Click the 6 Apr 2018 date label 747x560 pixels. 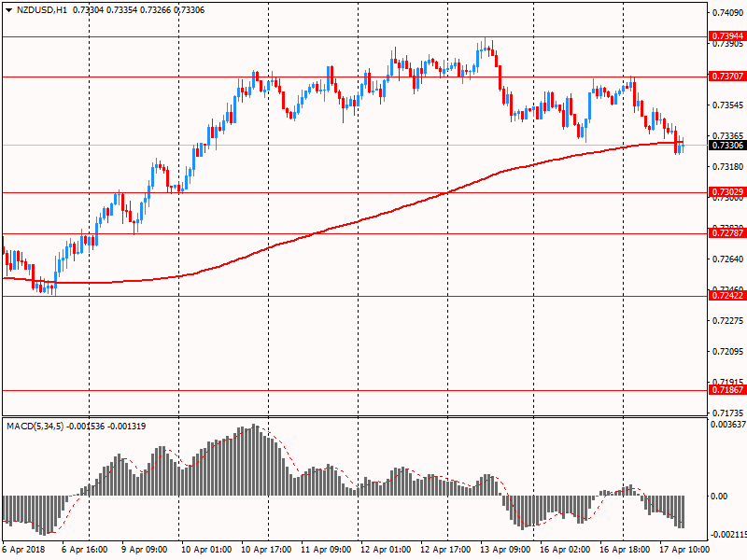click(24, 550)
